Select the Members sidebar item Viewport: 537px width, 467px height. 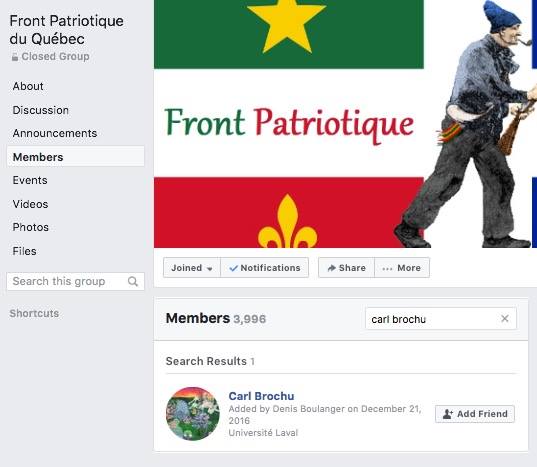pyautogui.click(x=75, y=157)
